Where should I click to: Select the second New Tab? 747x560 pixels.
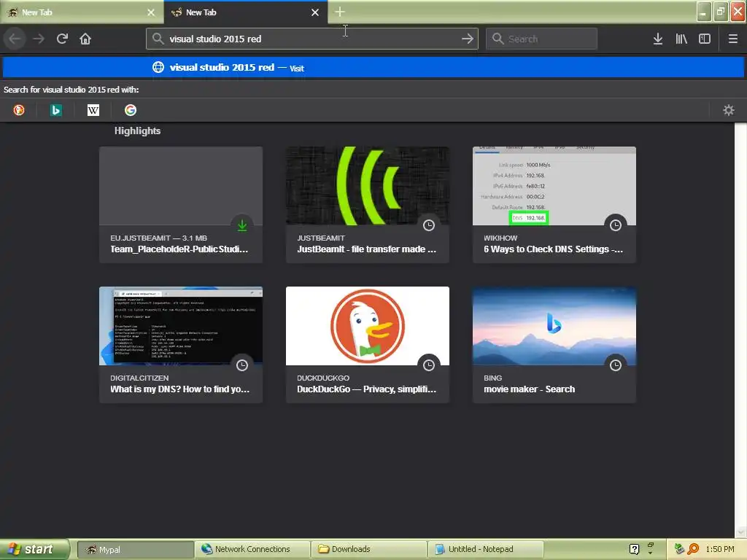(246, 12)
